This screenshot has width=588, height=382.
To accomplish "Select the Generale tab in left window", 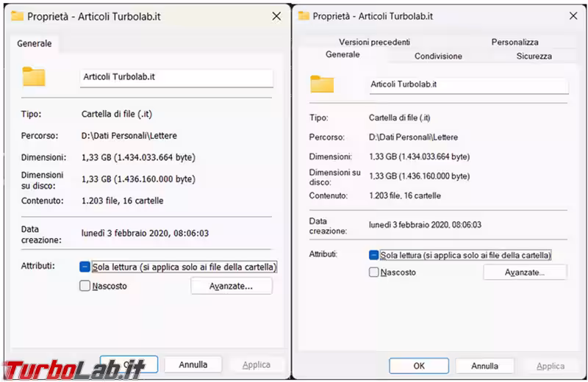I will (34, 43).
